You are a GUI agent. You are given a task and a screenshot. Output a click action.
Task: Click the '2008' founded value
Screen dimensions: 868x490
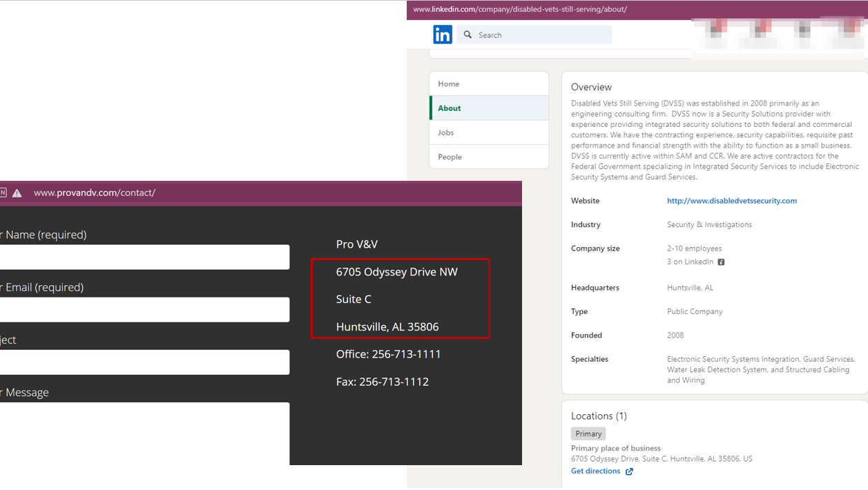tap(675, 335)
